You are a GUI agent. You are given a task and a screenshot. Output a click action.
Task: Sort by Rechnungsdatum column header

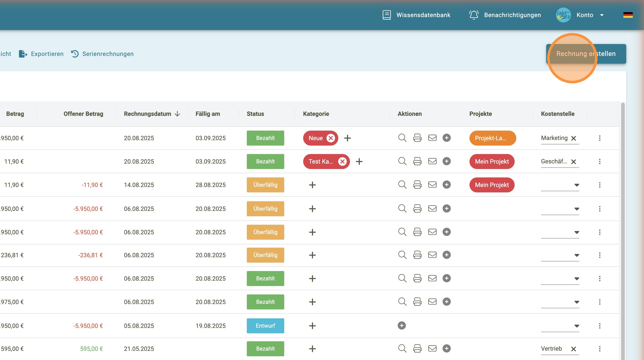click(148, 114)
